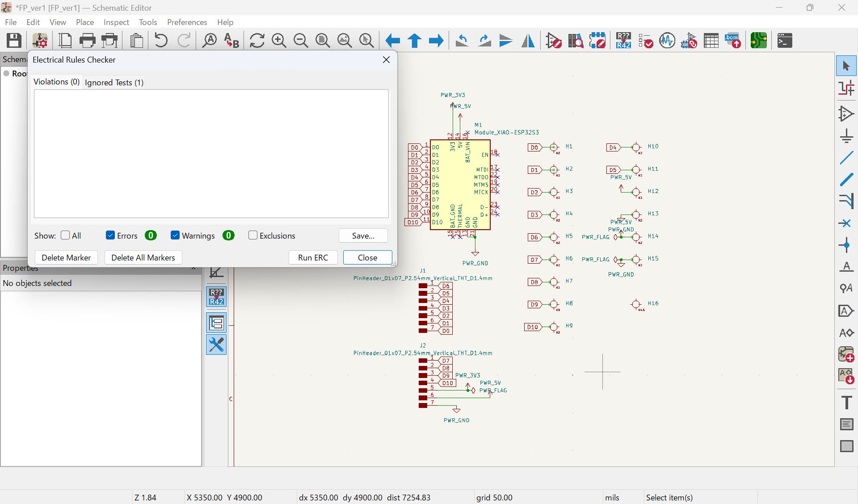The image size is (858, 504).
Task: Open the Save... report dialog
Action: click(363, 236)
